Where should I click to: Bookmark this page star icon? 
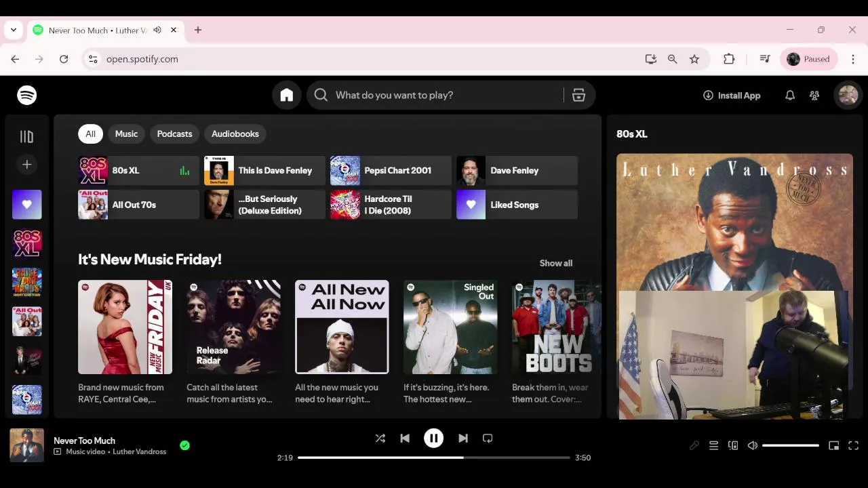[694, 59]
